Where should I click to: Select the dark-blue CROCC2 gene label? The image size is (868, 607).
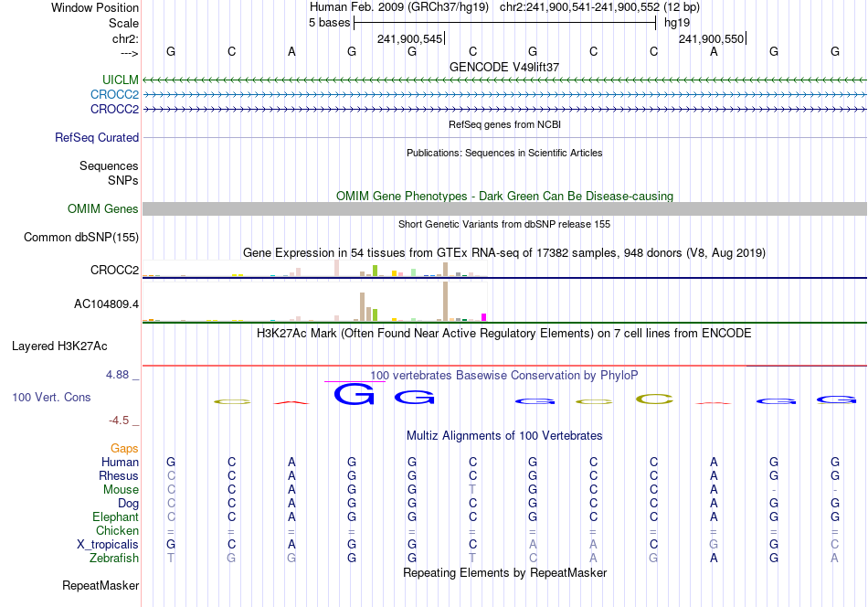tap(114, 109)
